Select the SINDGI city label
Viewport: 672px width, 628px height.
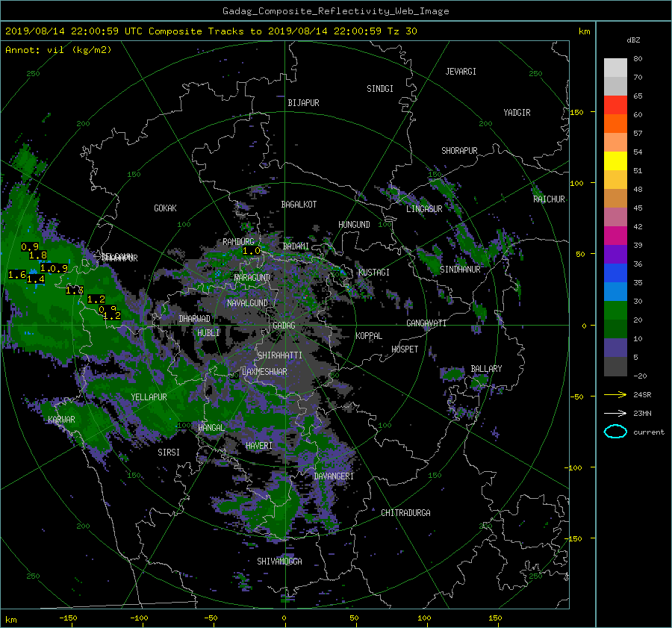380,89
